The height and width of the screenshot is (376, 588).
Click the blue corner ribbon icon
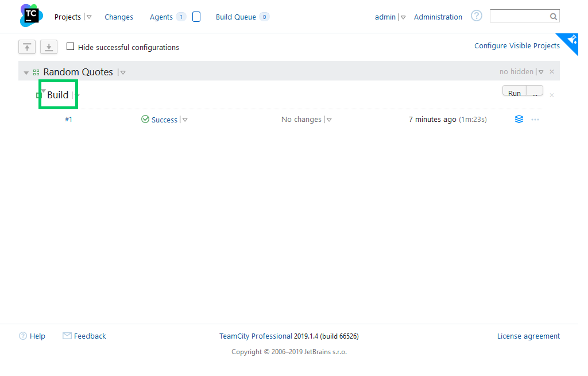570,41
